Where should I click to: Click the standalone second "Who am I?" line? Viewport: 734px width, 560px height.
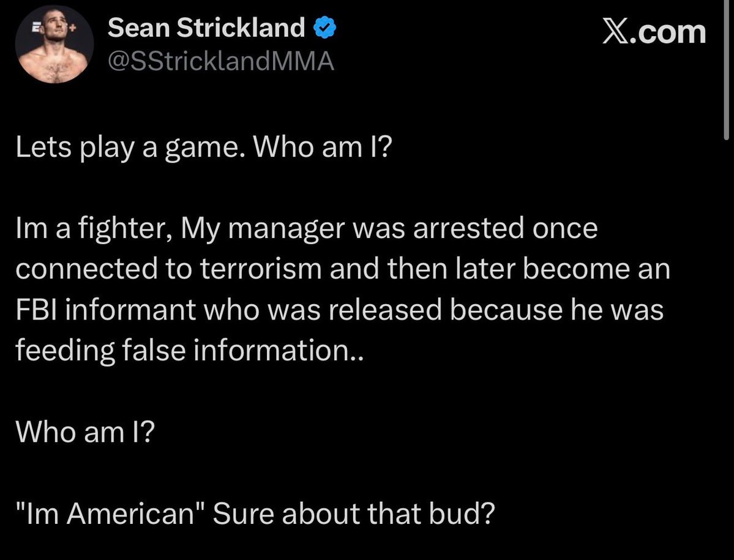[x=84, y=432]
